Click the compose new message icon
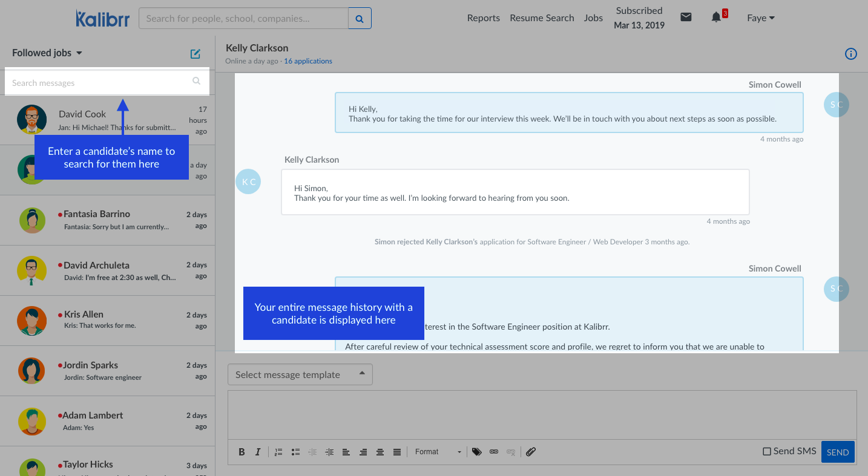This screenshot has height=476, width=868. 195,54
